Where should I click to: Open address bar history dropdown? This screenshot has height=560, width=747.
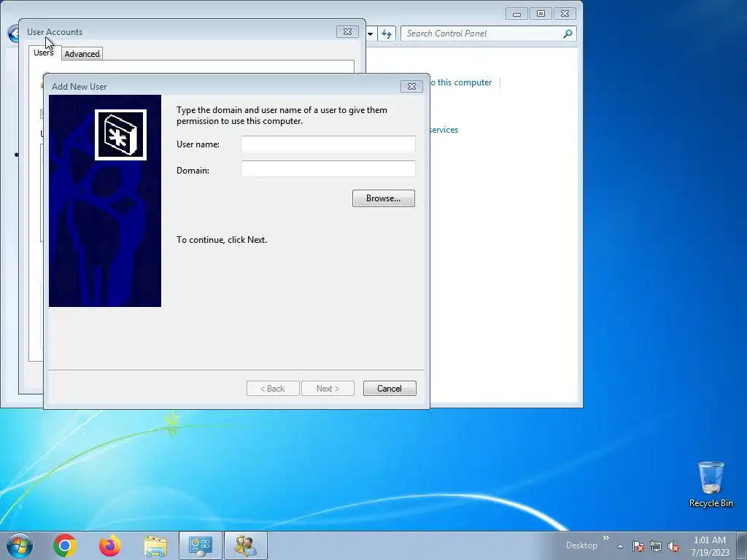pyautogui.click(x=370, y=34)
